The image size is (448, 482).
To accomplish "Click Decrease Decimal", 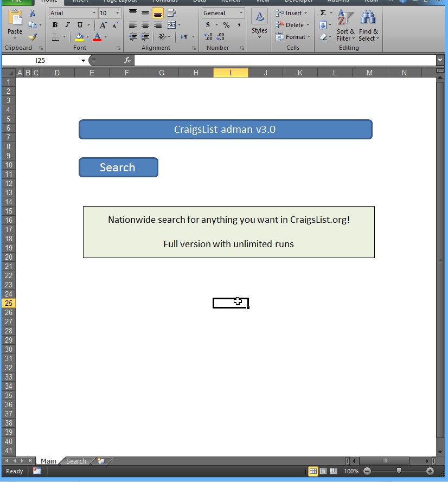I will [220, 37].
